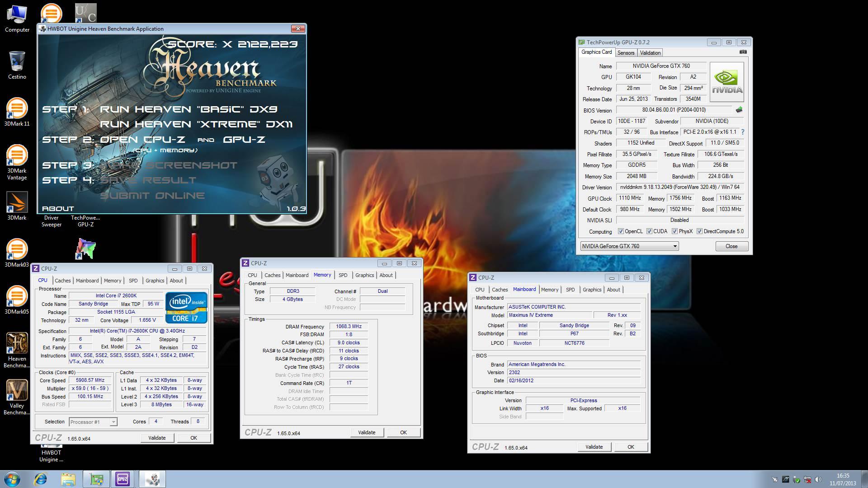This screenshot has width=868, height=488.
Task: Select the Driver Sweeper desktop shortcut
Action: [52, 221]
